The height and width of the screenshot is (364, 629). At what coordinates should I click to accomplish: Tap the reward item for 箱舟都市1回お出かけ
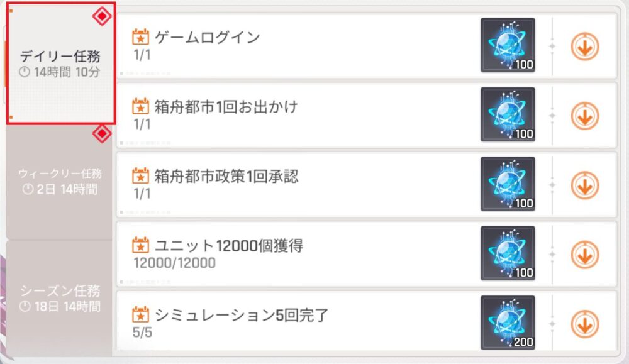[508, 115]
